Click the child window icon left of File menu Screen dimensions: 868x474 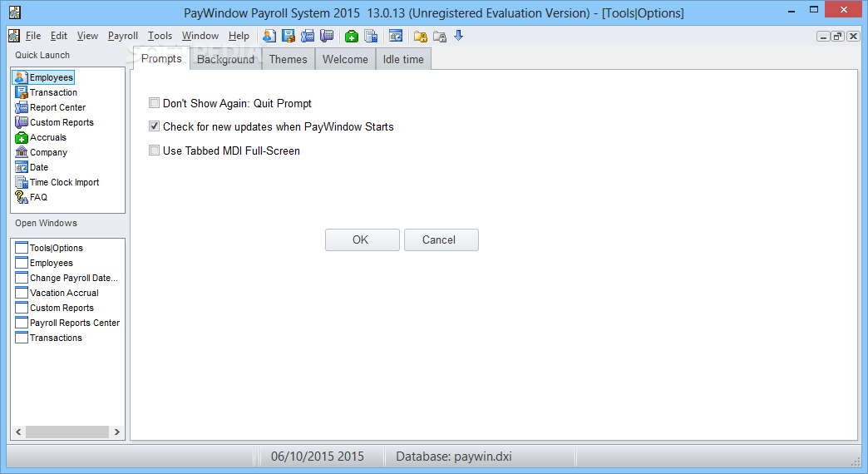(x=14, y=36)
